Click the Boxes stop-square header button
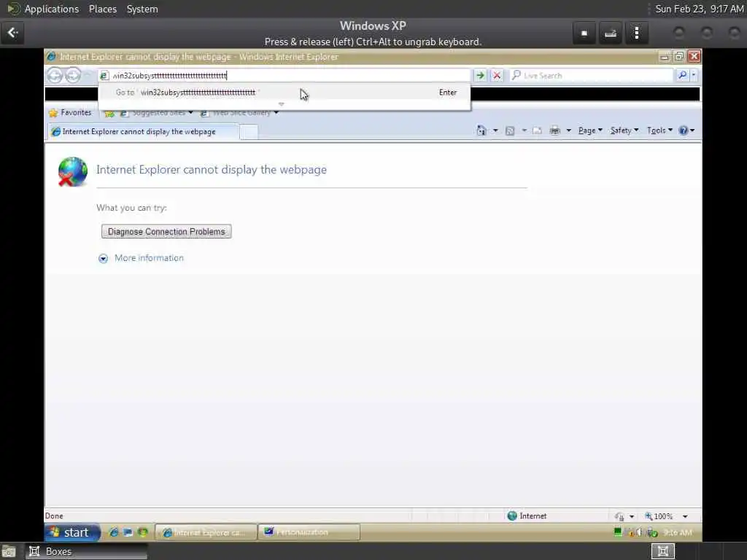The height and width of the screenshot is (560, 747). tap(584, 34)
